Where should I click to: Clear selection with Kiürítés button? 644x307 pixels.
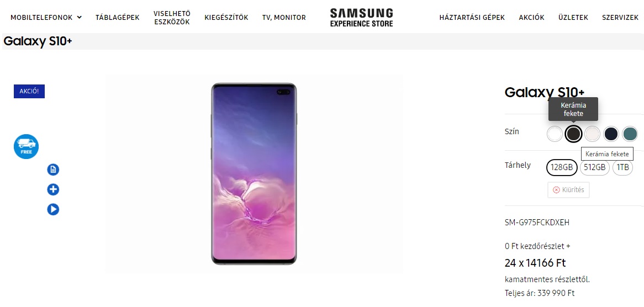[568, 189]
